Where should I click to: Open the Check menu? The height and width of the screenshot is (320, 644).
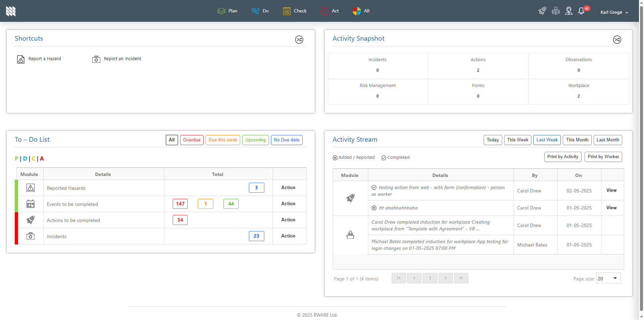(x=294, y=11)
